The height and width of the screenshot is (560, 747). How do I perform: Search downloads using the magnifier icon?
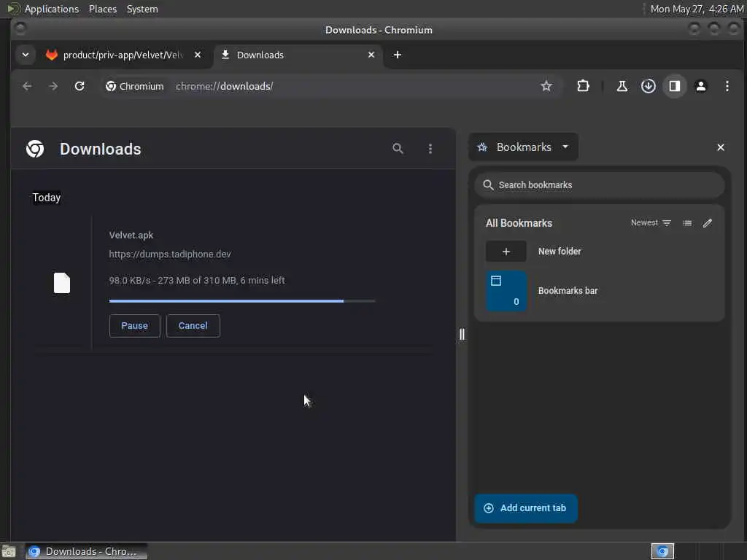pyautogui.click(x=398, y=149)
